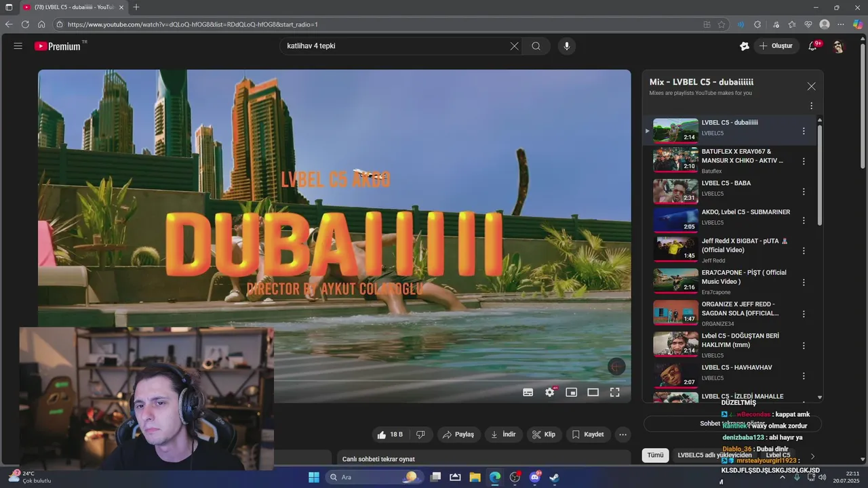The height and width of the screenshot is (488, 868).
Task: Select ORGANIZE X JEFF REDD - SAGDAN SOLA
Action: [x=740, y=308]
